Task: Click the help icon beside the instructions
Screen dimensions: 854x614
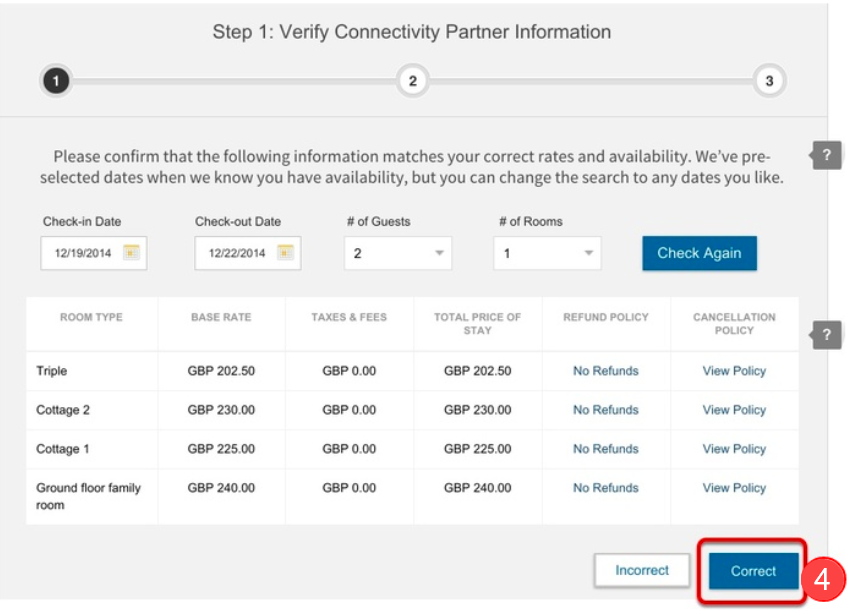Action: coord(826,156)
